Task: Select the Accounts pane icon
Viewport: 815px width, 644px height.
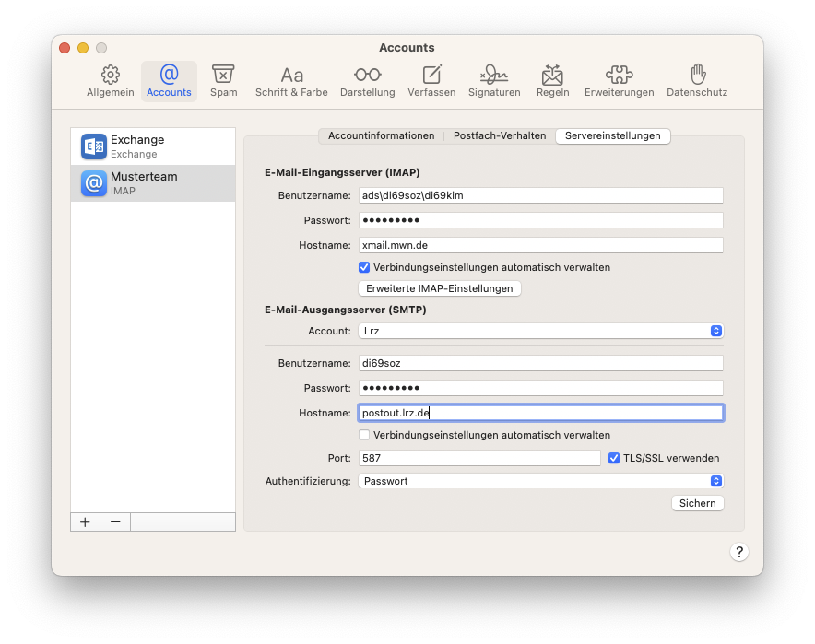Action: pyautogui.click(x=169, y=81)
